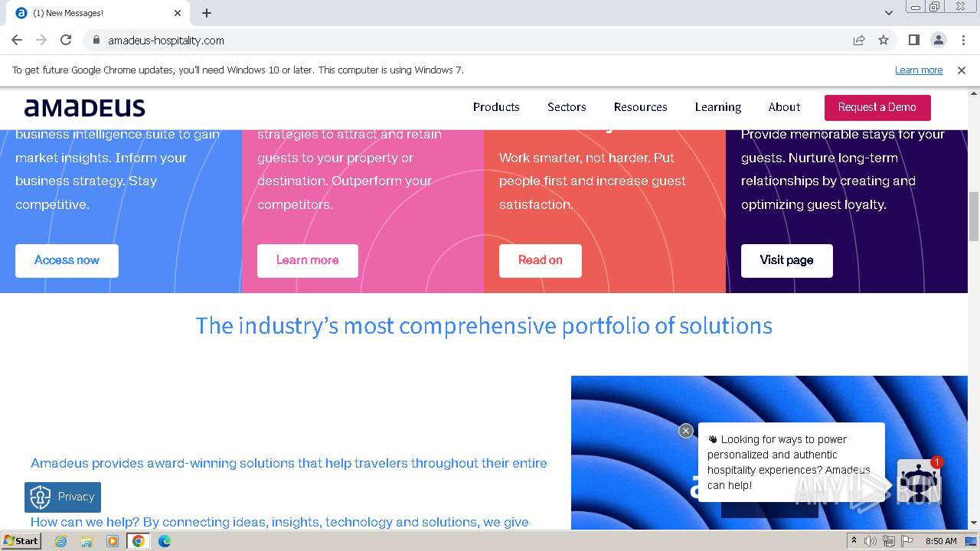Screen dimensions: 980x551
Task: Close the New Messages tab
Action: pyautogui.click(x=178, y=13)
